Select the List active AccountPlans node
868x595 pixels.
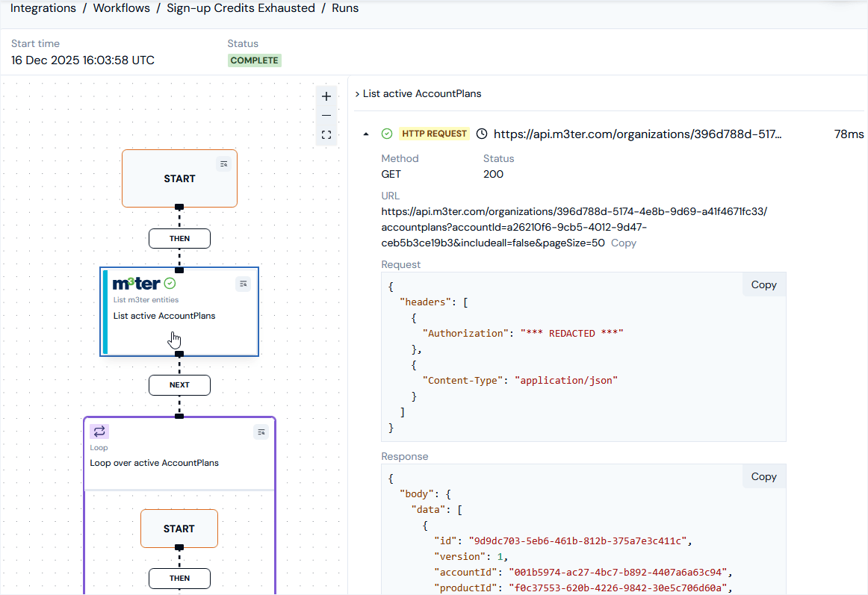point(179,311)
